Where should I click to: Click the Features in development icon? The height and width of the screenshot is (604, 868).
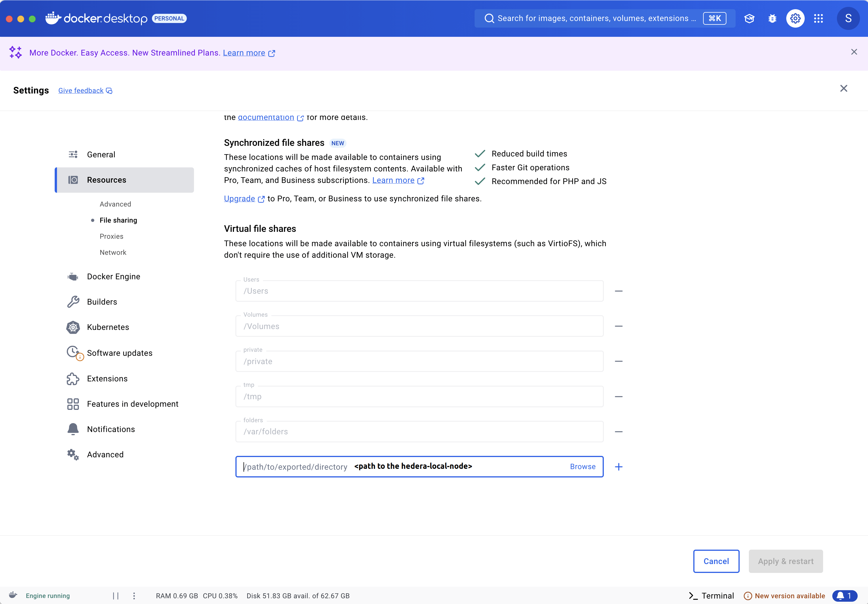coord(73,404)
